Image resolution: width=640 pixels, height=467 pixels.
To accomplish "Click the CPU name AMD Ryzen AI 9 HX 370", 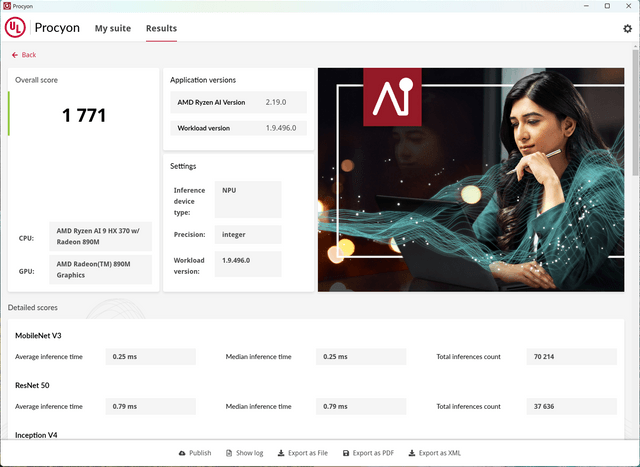I will [100, 236].
